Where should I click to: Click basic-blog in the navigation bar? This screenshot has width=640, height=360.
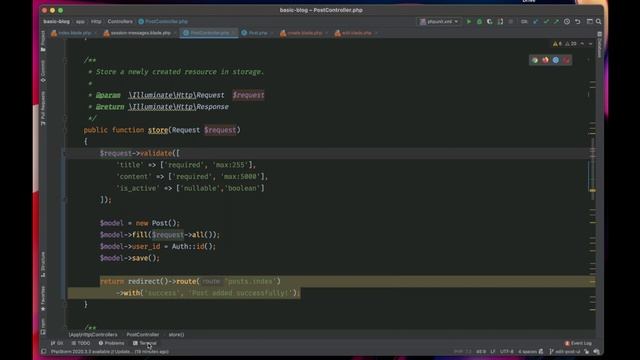tap(57, 22)
